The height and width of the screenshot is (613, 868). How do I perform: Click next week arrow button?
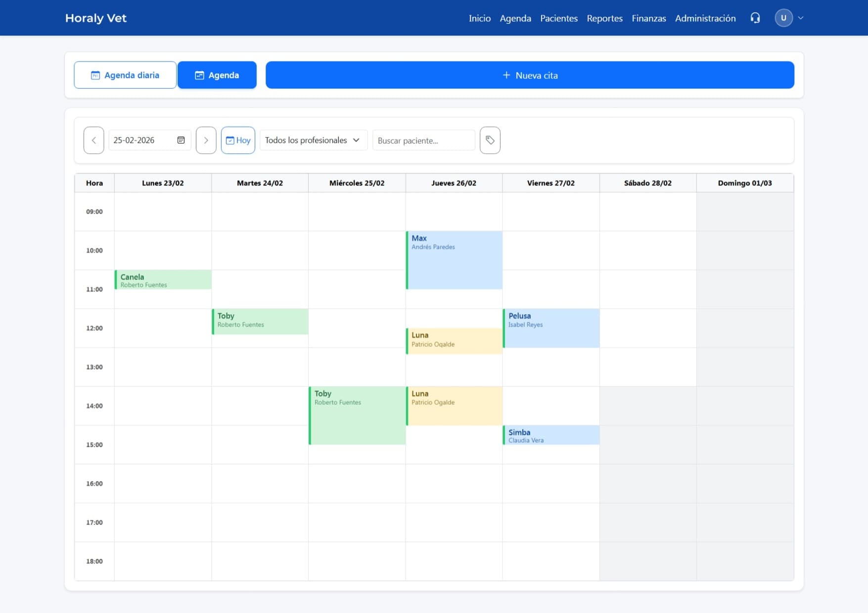pyautogui.click(x=206, y=140)
